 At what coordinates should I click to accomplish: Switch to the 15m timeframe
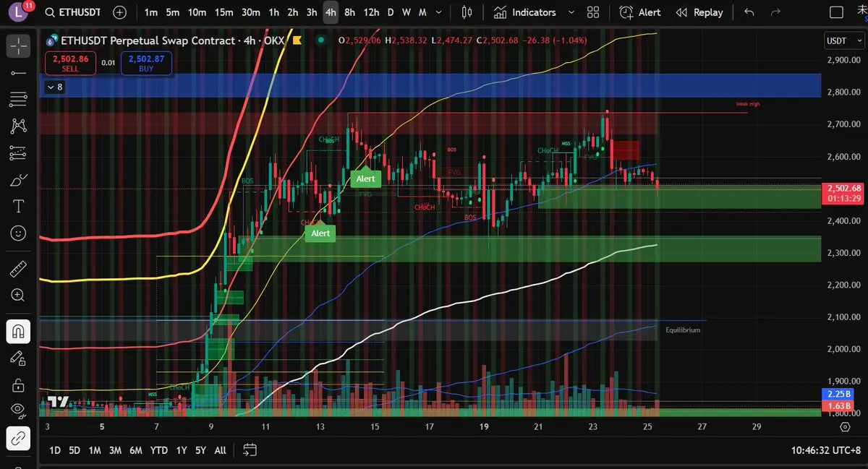[224, 12]
